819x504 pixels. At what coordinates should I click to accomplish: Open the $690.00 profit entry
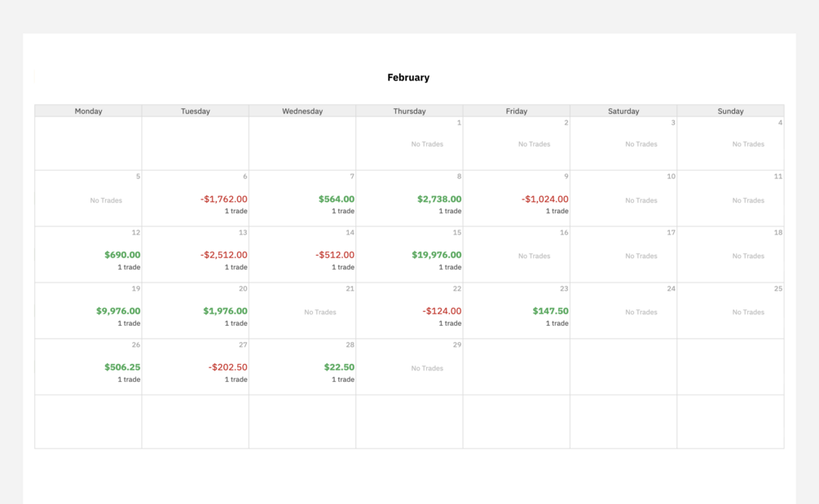coord(122,255)
